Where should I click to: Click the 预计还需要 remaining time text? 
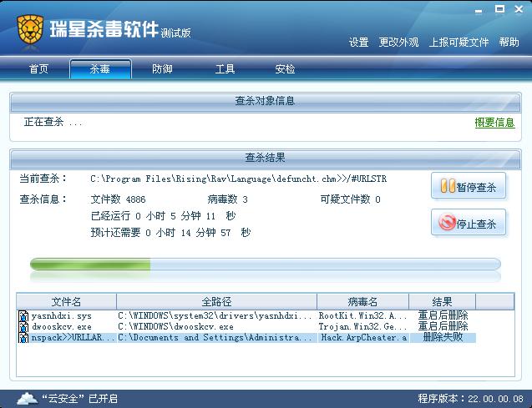point(170,233)
